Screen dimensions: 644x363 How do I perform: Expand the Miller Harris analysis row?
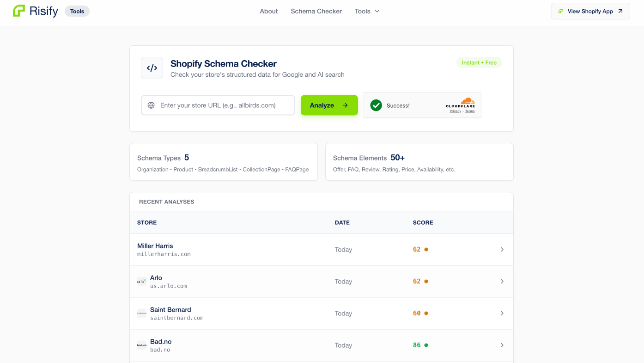[x=502, y=249]
